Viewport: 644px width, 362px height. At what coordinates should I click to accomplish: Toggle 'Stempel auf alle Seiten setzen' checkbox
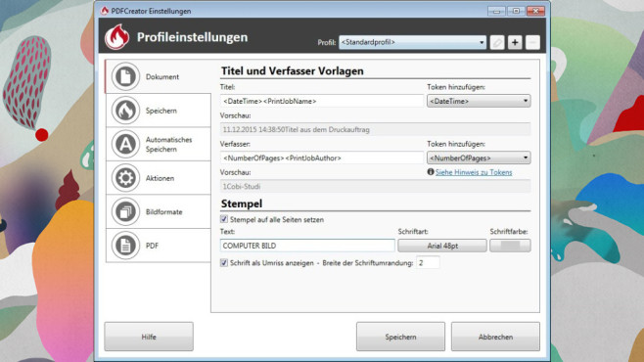click(x=224, y=219)
